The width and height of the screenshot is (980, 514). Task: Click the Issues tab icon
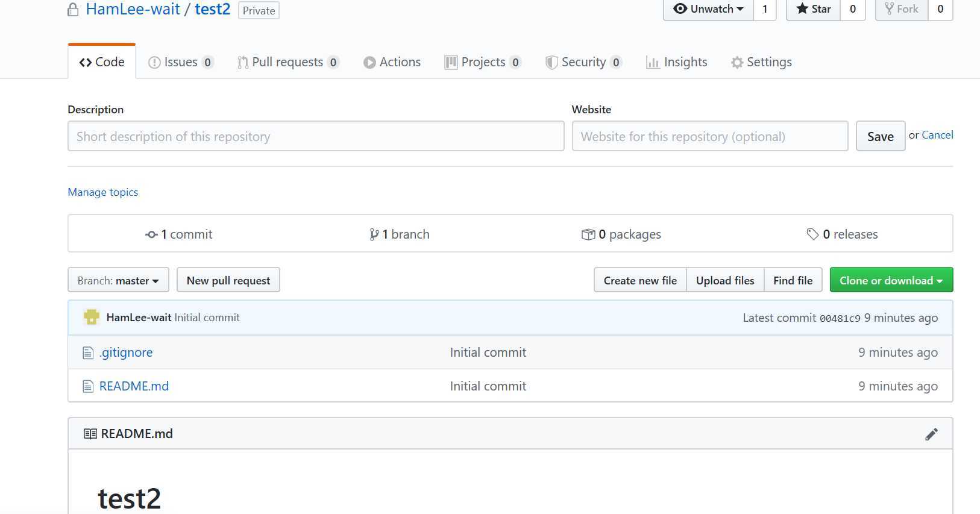[154, 63]
